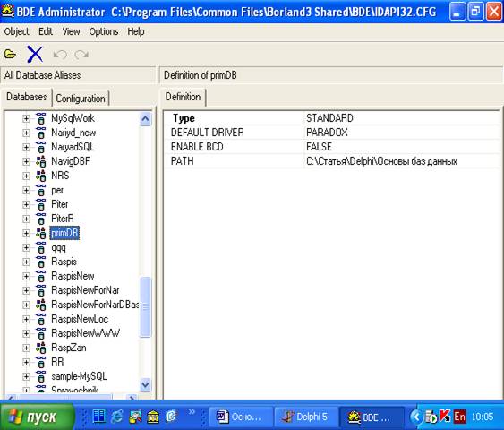The height and width of the screenshot is (430, 504).
Task: Click the PATH value field
Action: (401, 161)
